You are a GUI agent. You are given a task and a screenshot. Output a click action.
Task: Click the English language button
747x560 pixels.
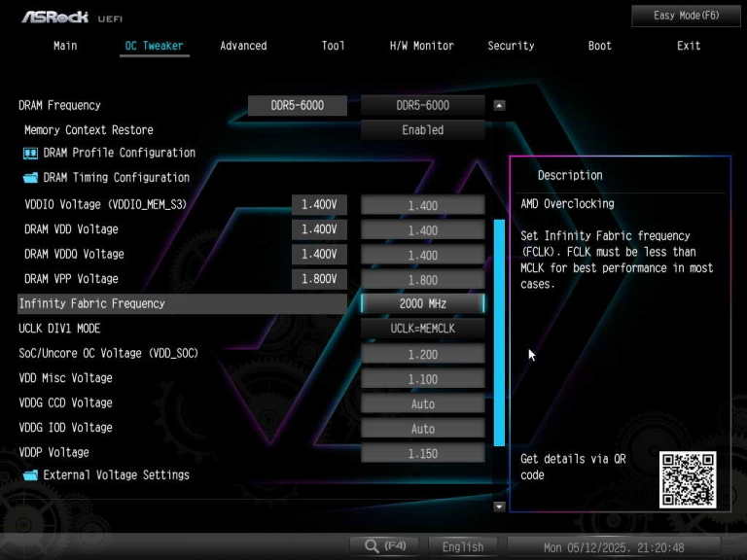(463, 546)
